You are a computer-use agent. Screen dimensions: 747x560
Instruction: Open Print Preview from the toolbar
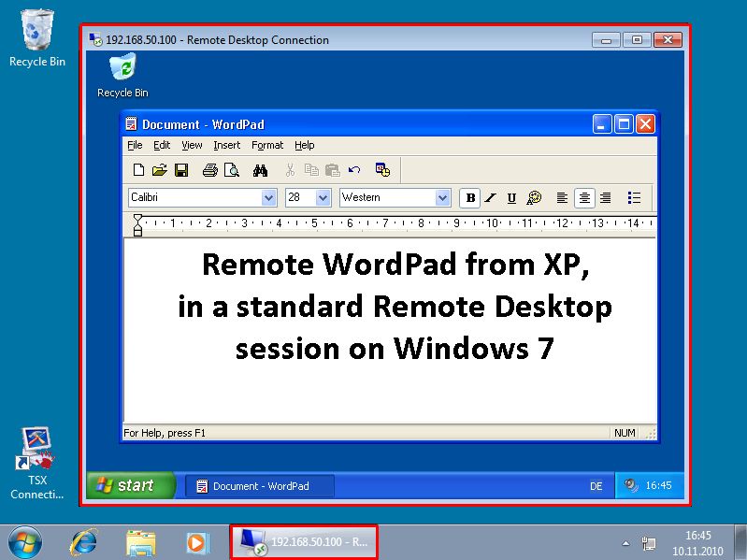pyautogui.click(x=231, y=170)
